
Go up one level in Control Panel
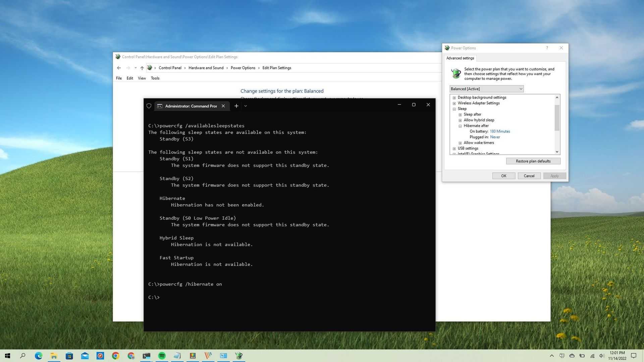(142, 68)
